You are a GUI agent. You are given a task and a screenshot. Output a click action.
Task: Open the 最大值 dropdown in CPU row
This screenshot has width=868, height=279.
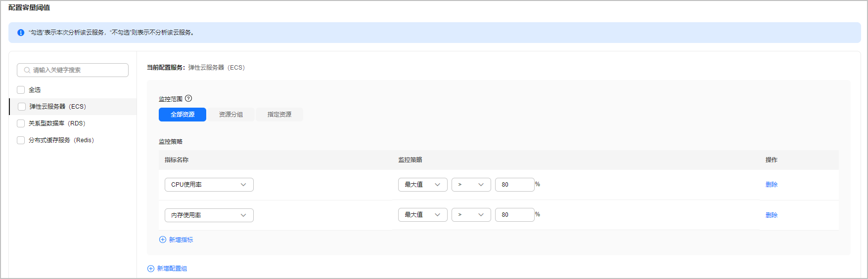(423, 185)
